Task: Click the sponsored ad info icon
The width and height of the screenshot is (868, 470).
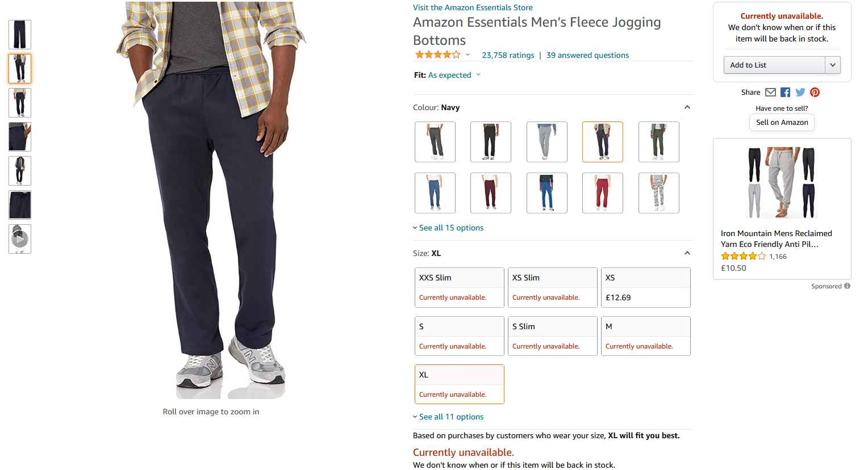Action: [847, 286]
